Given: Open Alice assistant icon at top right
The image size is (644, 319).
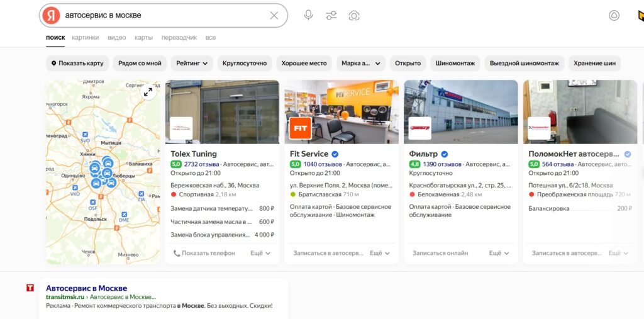Looking at the screenshot, I should 614,16.
